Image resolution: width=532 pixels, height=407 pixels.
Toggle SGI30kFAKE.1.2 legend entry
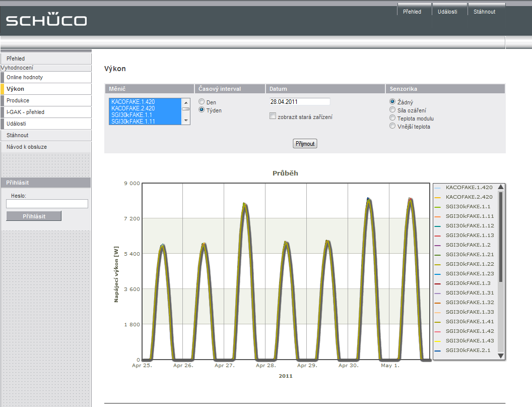[462, 245]
